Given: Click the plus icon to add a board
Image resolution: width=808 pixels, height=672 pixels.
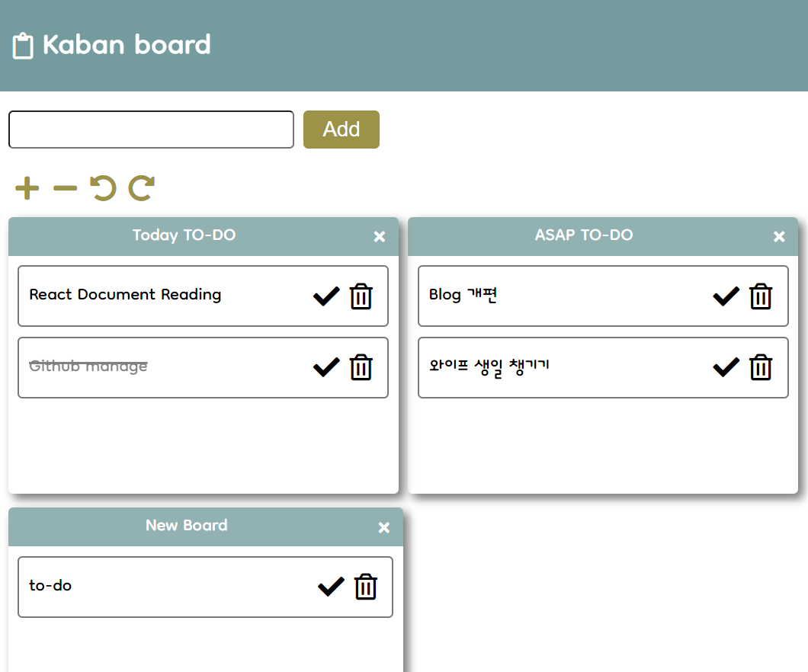Looking at the screenshot, I should tap(26, 187).
